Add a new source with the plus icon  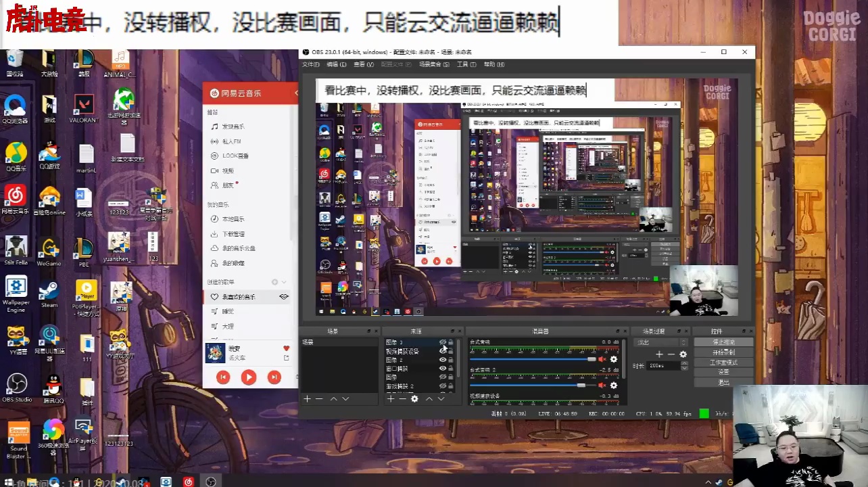click(390, 399)
